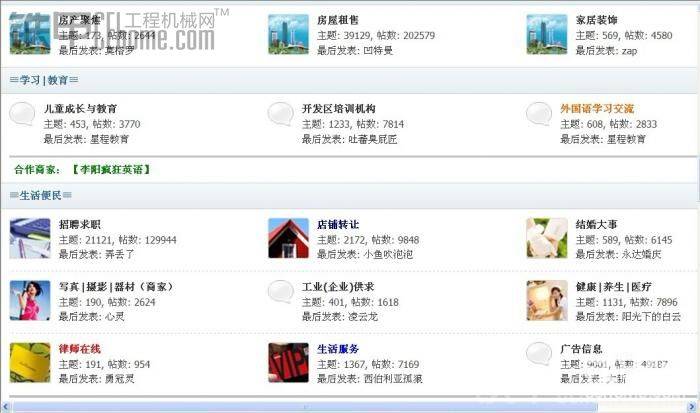Open 工业(企业)供求 forum link

click(338, 287)
